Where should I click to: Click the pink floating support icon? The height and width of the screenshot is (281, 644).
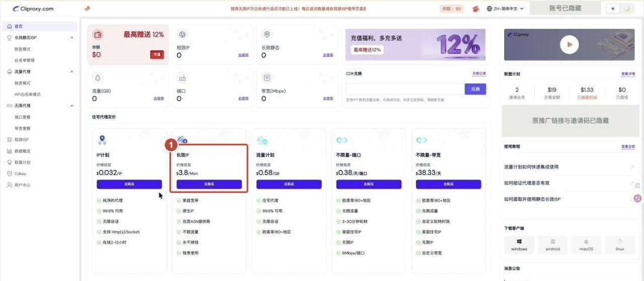coord(637,199)
